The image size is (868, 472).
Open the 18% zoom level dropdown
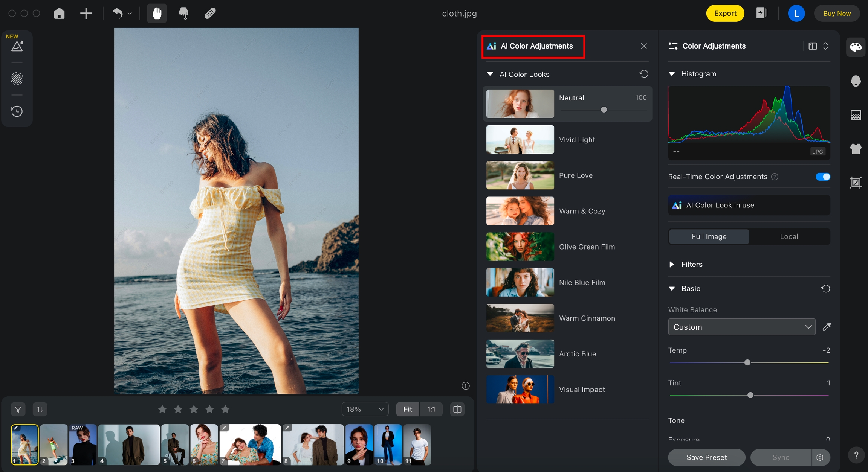pyautogui.click(x=365, y=409)
